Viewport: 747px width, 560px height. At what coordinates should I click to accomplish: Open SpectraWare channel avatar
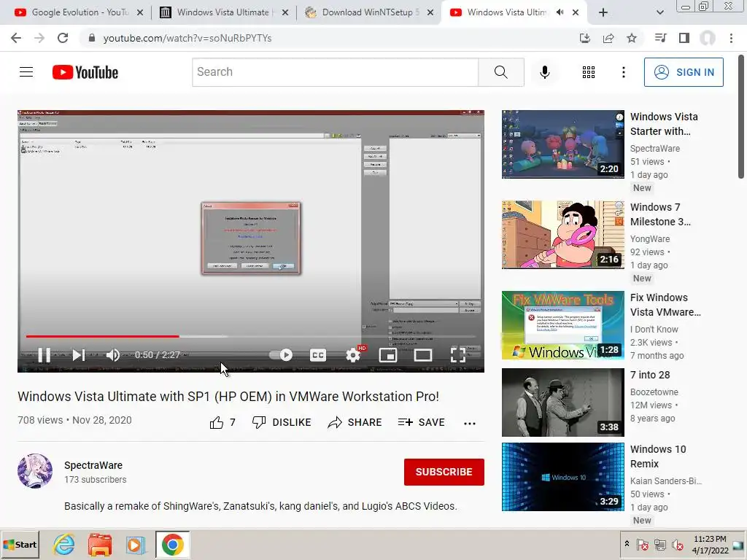tap(35, 471)
